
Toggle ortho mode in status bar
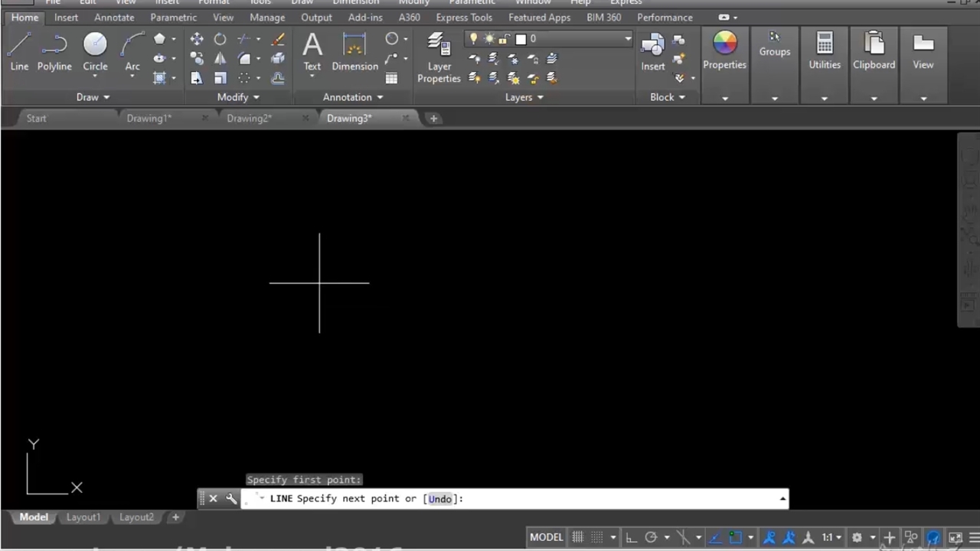coord(629,537)
